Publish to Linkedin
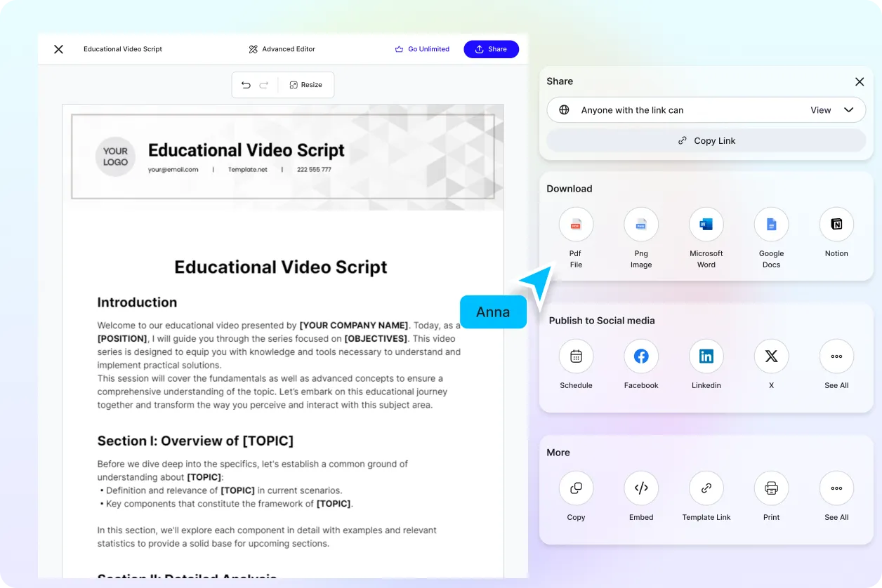 click(x=706, y=356)
